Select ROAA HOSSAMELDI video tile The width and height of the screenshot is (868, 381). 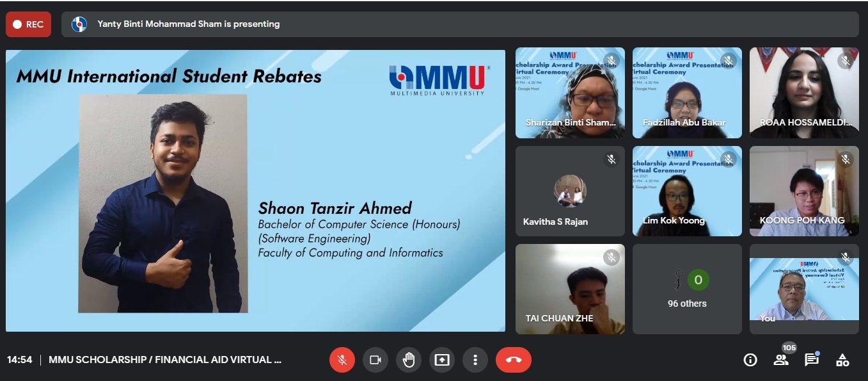pos(804,93)
